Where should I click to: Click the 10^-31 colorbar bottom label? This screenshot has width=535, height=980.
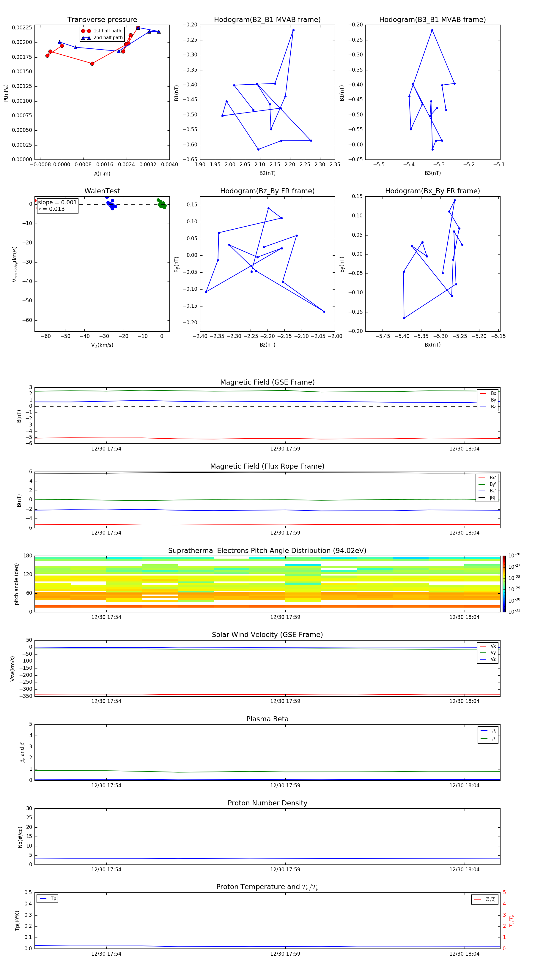[514, 611]
